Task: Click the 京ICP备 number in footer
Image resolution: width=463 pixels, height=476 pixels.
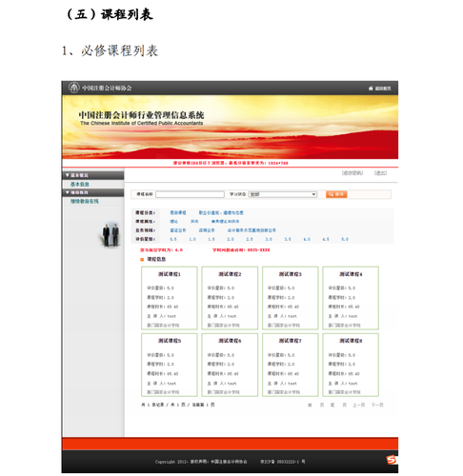Action: 283,462
